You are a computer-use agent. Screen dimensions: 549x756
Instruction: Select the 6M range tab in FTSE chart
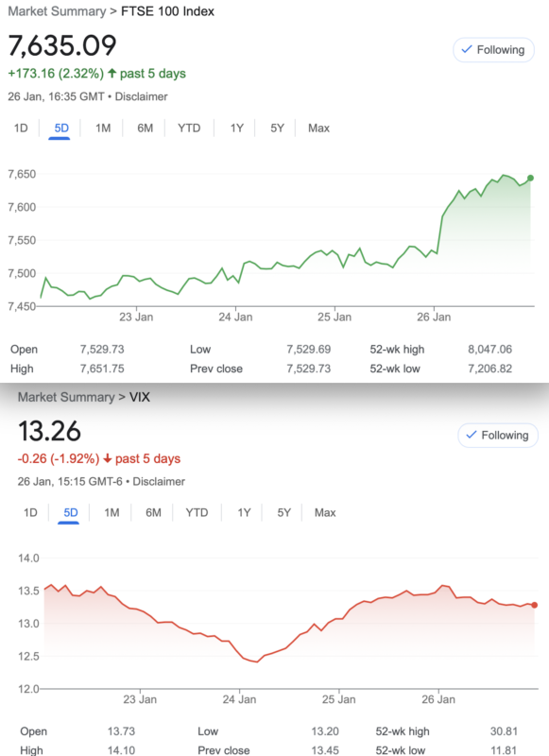tap(145, 129)
